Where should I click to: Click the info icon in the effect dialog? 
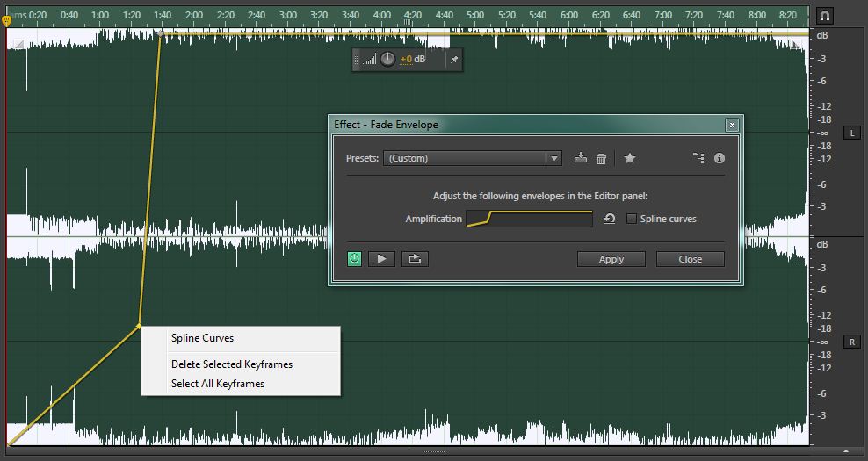[720, 158]
